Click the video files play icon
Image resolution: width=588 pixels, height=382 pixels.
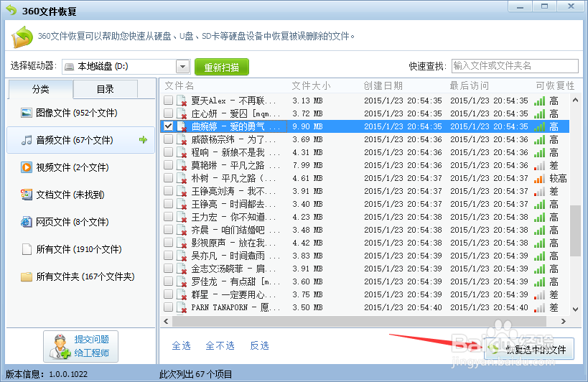coord(27,167)
